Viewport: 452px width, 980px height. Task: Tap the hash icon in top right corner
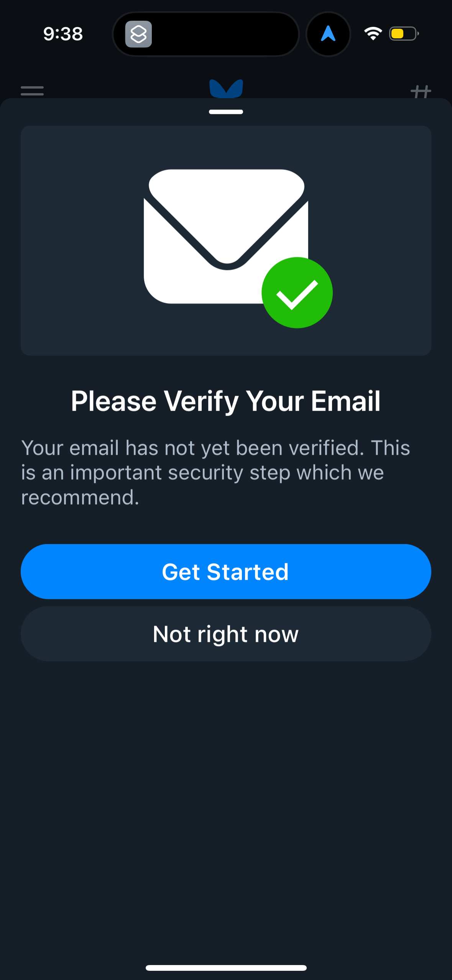[x=421, y=90]
